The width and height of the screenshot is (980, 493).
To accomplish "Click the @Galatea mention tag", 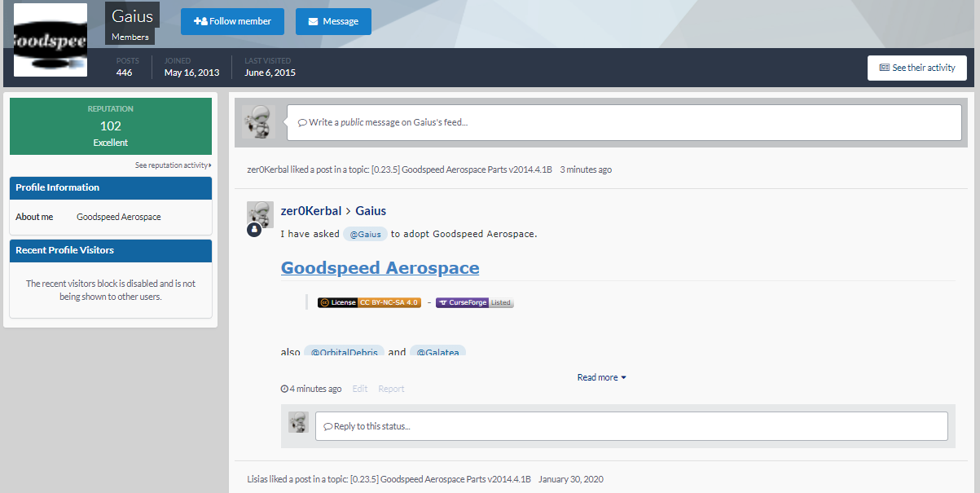I will click(x=437, y=352).
